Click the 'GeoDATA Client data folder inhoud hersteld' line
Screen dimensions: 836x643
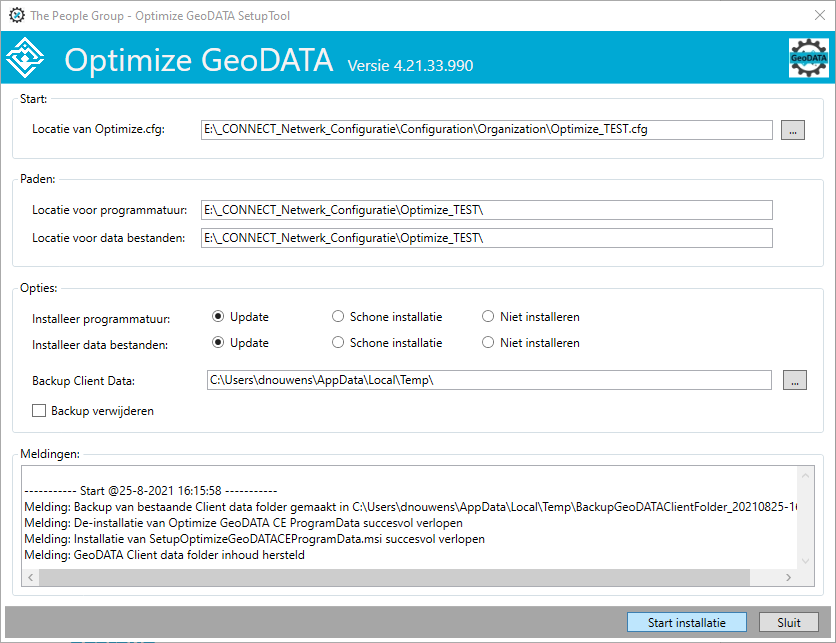point(165,554)
